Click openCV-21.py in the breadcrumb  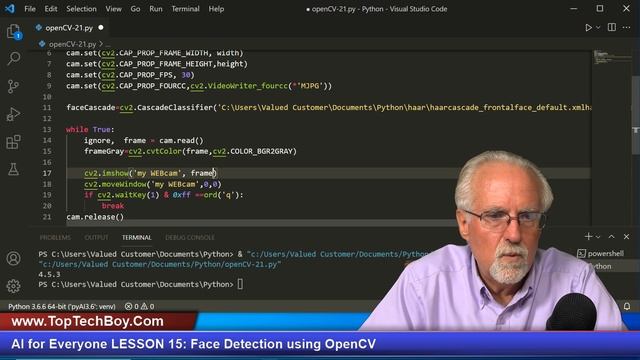[72, 44]
